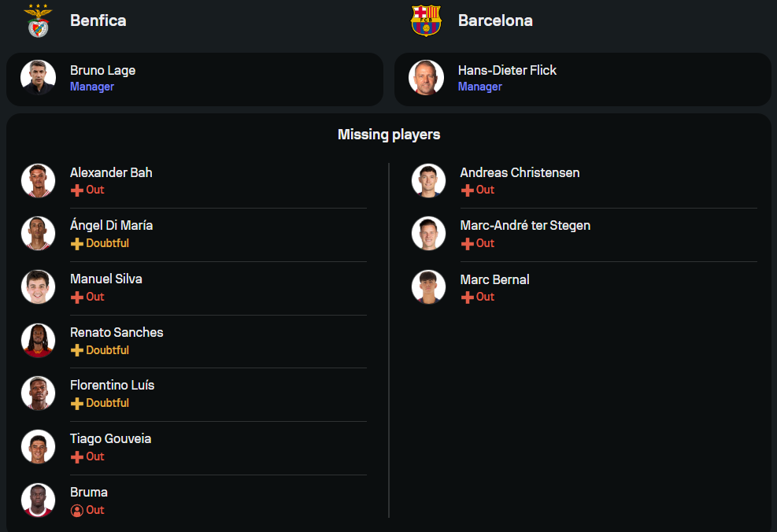
Task: Click the doubtful cross icon under Ángel Di María
Action: coord(76,244)
